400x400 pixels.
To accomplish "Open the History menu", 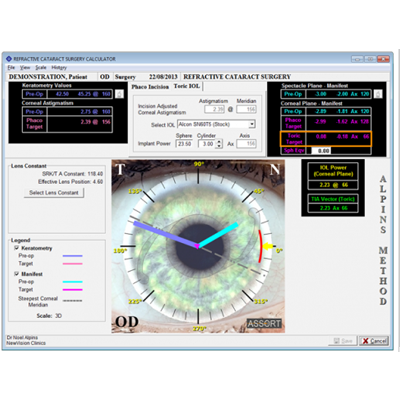I will [59, 67].
